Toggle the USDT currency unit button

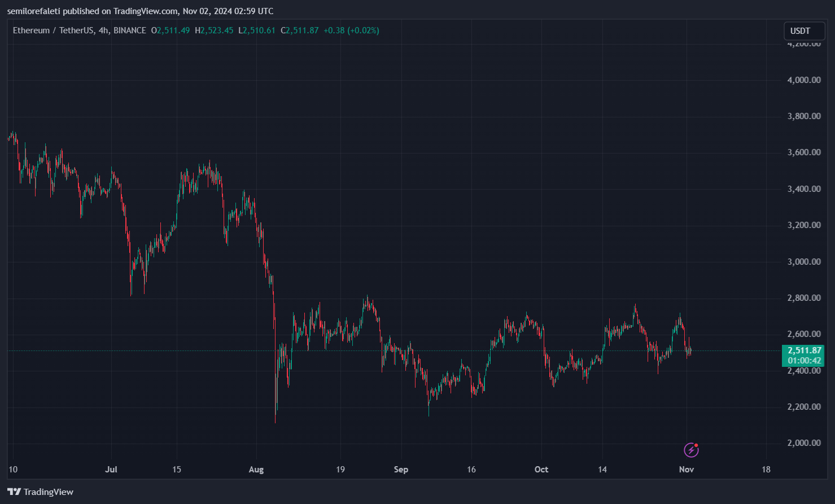[803, 31]
